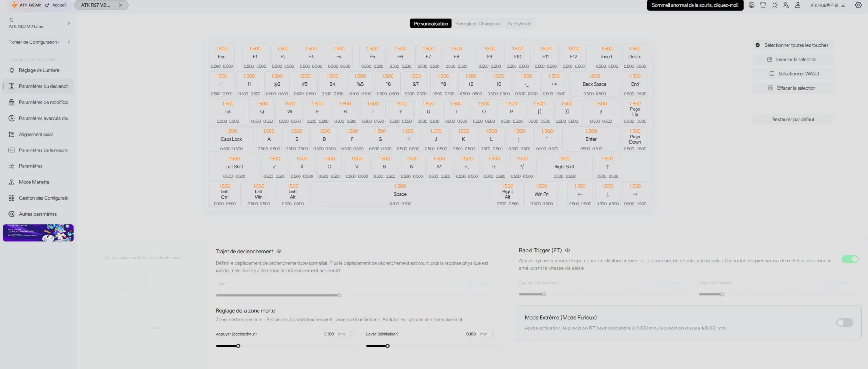Viewport: 868px width, 369px height.
Task: Disable the Rapid Trigger (RT) switch
Action: [x=850, y=259]
